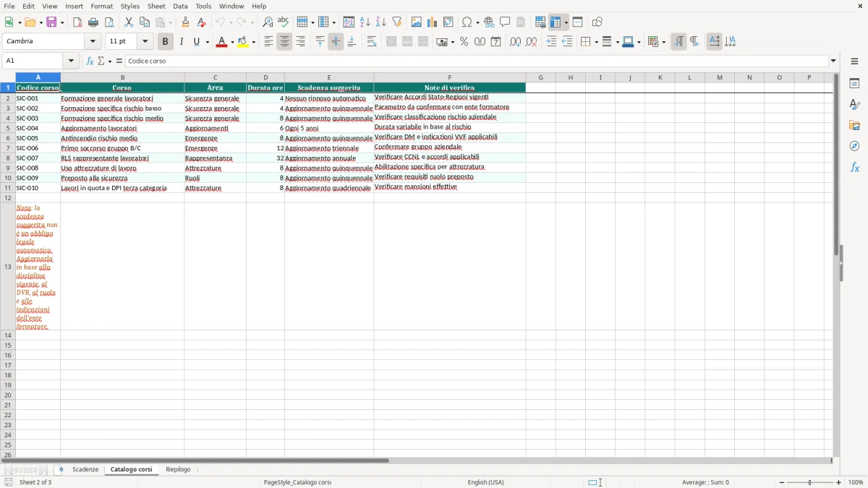Click the Save document icon
This screenshot has height=488, width=868.
click(52, 22)
